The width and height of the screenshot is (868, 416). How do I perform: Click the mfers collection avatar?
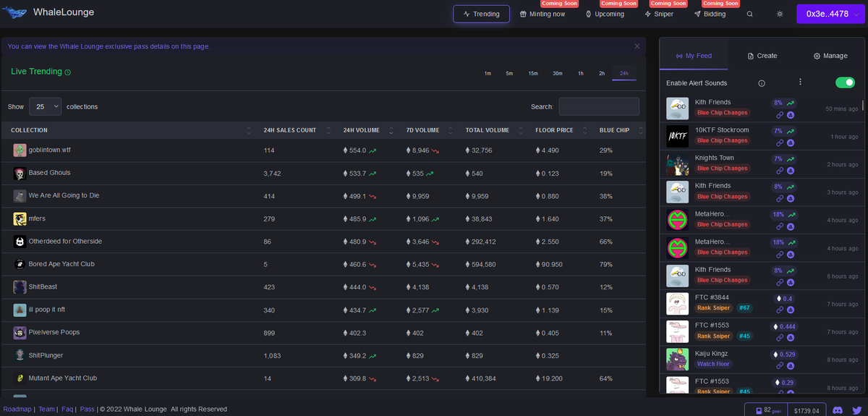pyautogui.click(x=20, y=218)
